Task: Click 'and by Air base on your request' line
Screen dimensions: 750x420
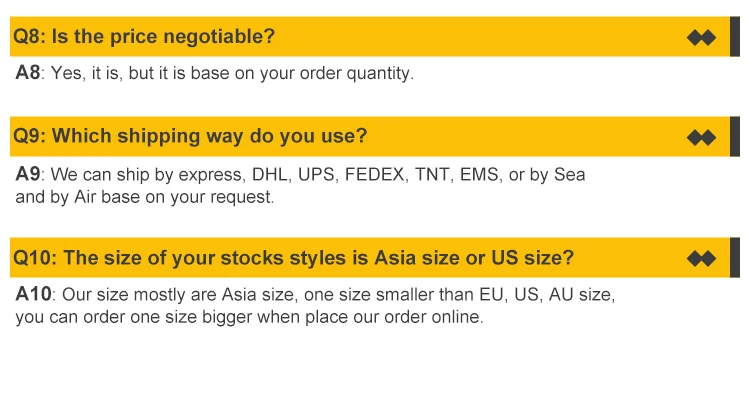Action: click(144, 197)
